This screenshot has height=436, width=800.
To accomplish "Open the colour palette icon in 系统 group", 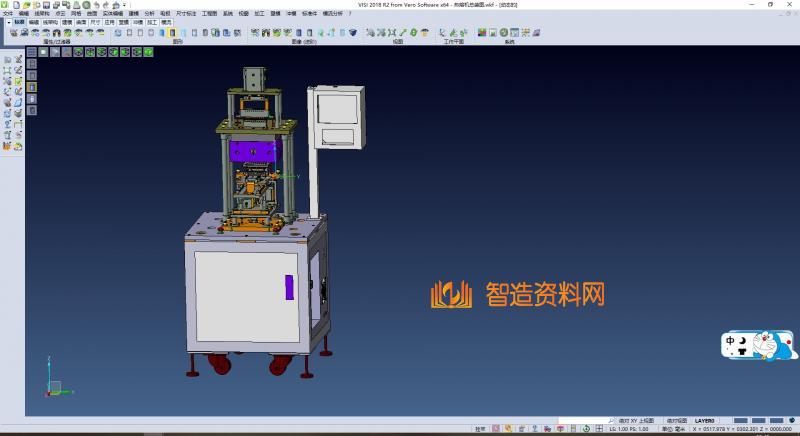I will 482,33.
